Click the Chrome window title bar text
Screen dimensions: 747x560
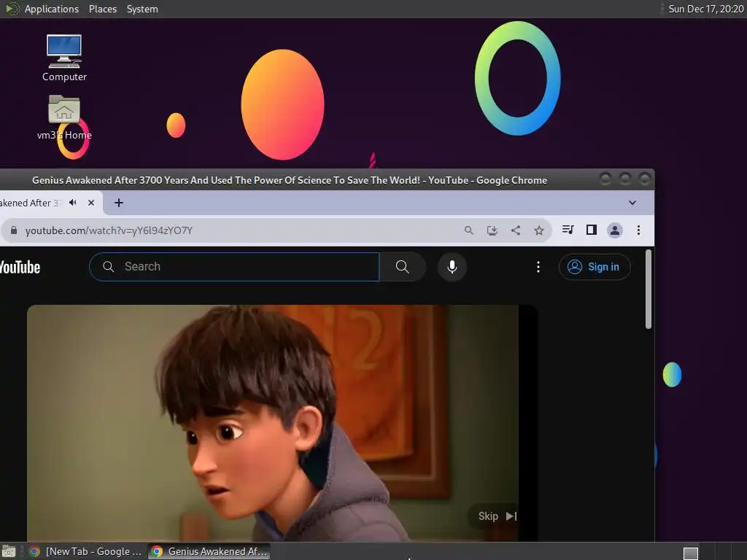pyautogui.click(x=289, y=181)
